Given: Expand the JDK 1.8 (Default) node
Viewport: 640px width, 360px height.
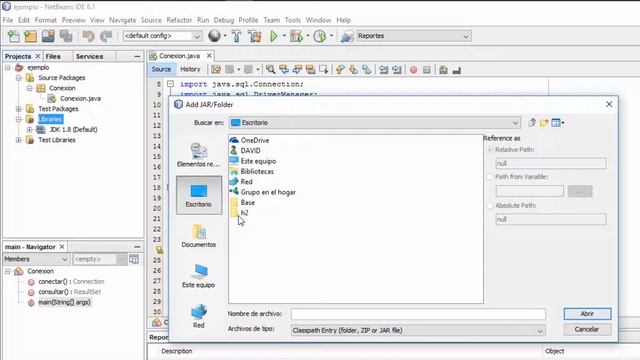Looking at the screenshot, I should (29, 130).
